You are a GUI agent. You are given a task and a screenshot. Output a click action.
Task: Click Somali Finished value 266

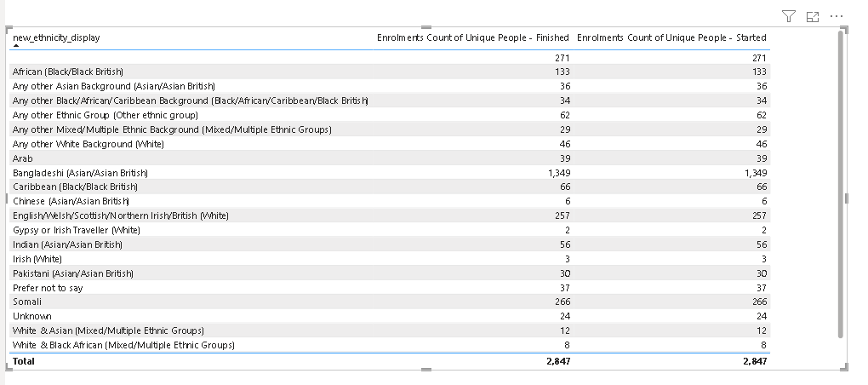(x=562, y=302)
